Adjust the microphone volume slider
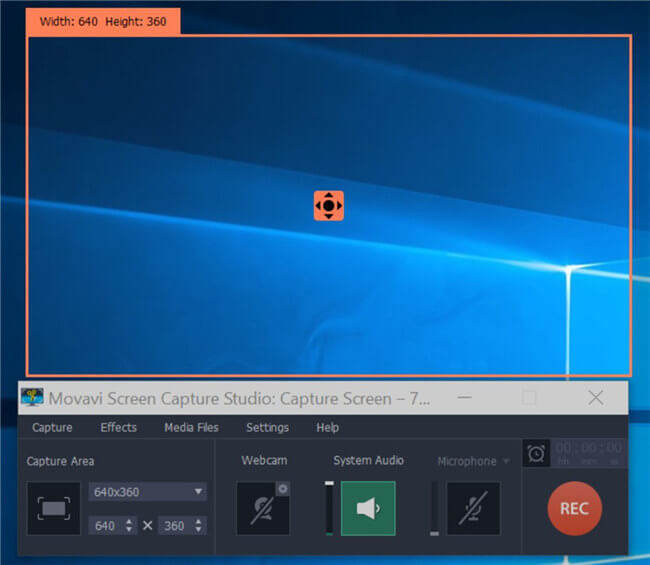650x565 pixels. point(434,508)
